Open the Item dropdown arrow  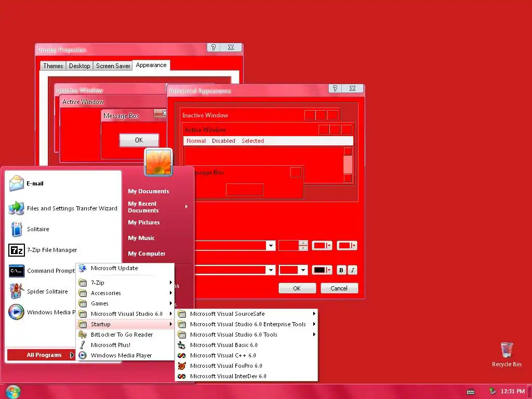[x=271, y=246]
